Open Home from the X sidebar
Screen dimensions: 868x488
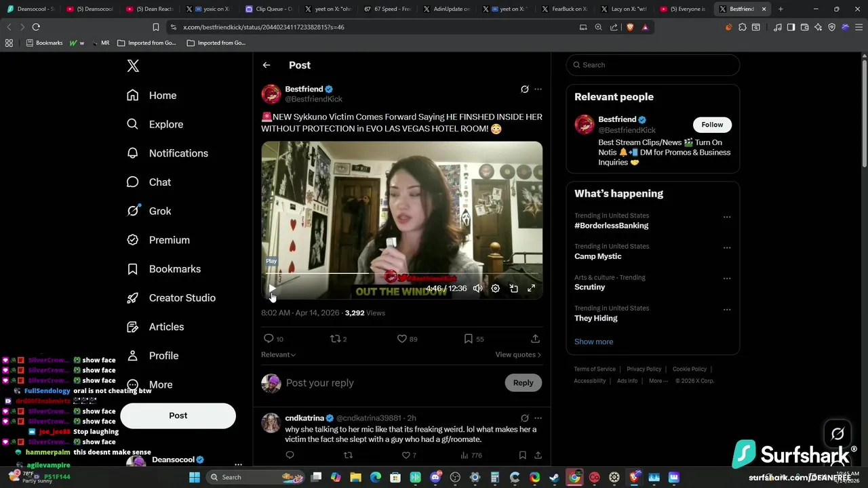[152, 96]
